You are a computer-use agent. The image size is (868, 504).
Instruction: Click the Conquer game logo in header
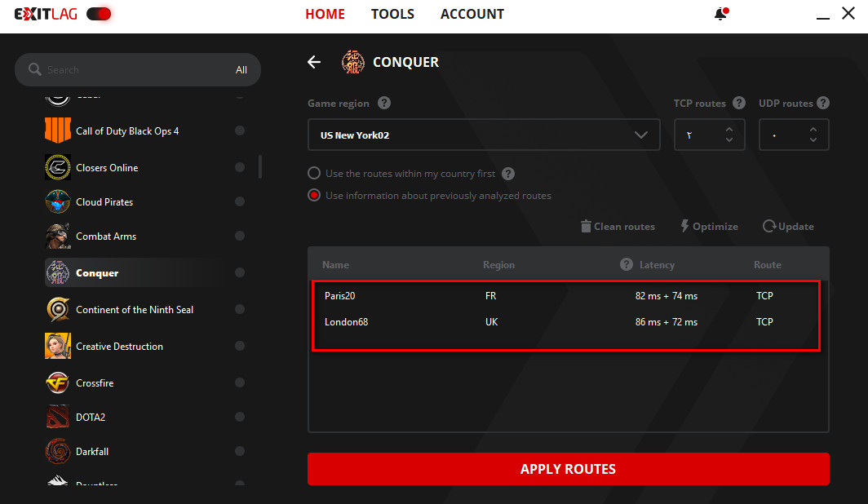353,62
